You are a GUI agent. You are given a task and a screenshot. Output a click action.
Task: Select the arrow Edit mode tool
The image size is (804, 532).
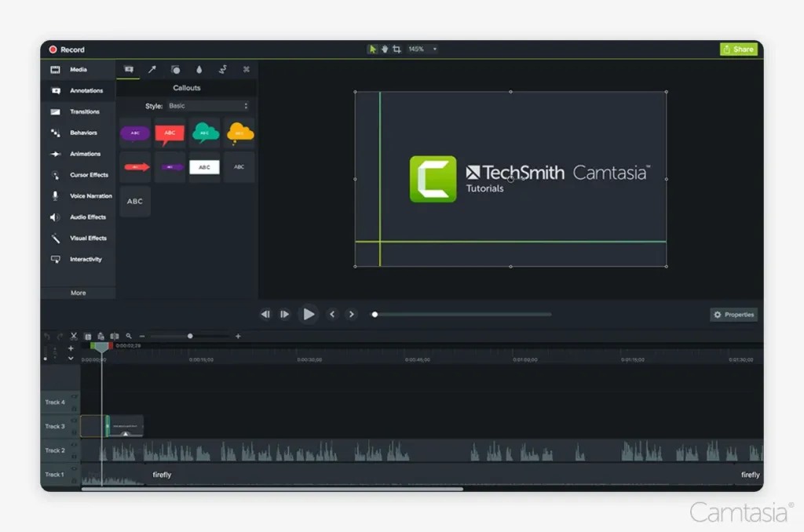click(373, 49)
